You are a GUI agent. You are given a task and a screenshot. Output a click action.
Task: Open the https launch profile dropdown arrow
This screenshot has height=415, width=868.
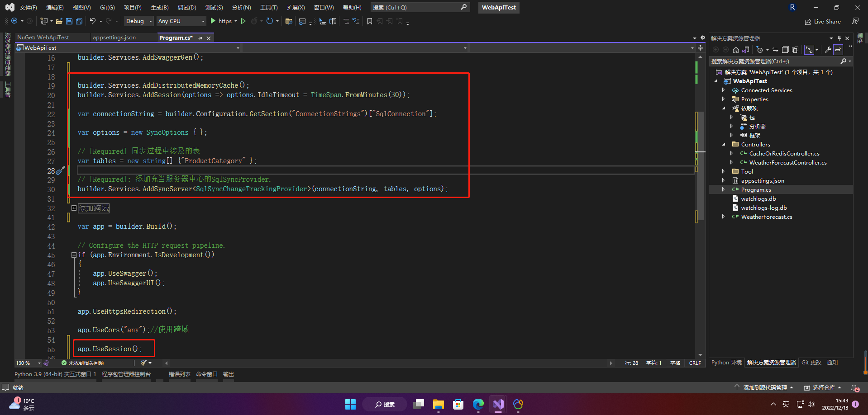(236, 21)
